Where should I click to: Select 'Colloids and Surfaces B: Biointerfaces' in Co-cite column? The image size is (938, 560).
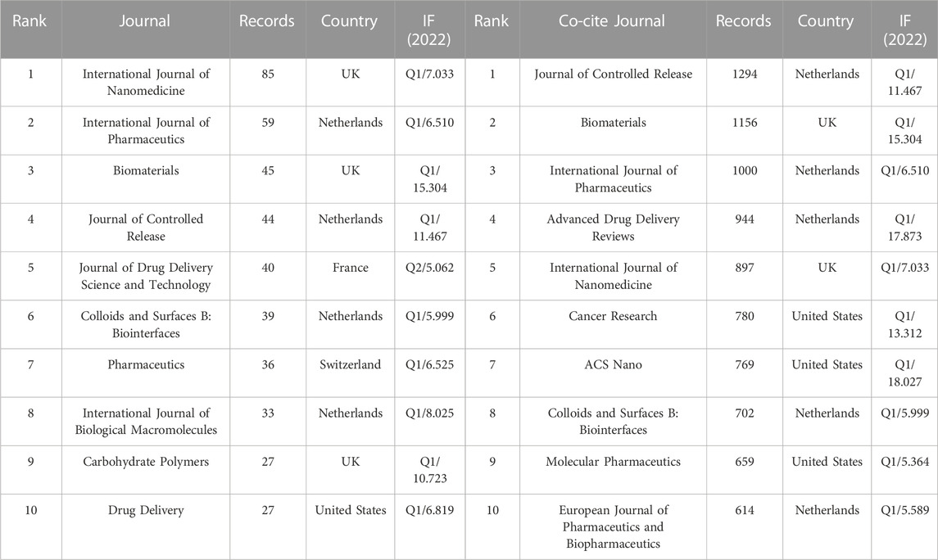pos(613,421)
